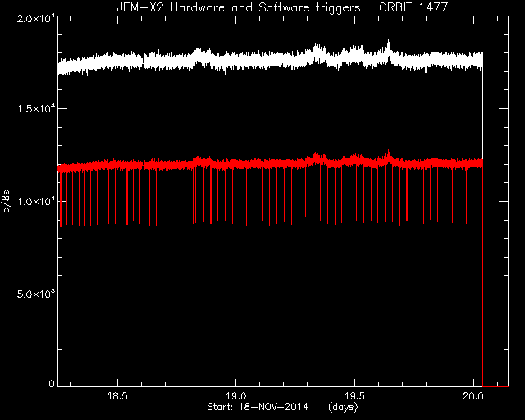Click the 'Start: 18-NOV-2014' axis caption
The height and width of the screenshot is (420, 525).
pyautogui.click(x=258, y=407)
